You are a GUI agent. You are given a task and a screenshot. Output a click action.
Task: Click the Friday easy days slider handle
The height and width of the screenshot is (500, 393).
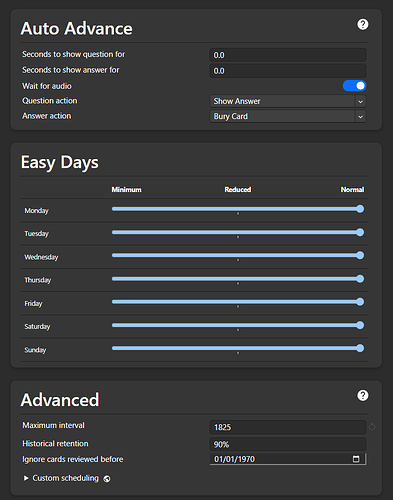coord(360,302)
